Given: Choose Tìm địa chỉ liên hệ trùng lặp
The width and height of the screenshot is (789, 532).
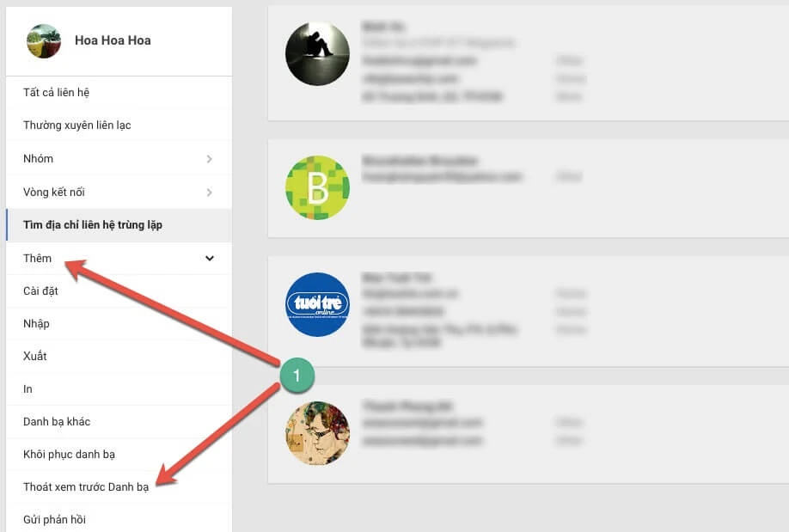Looking at the screenshot, I should [x=119, y=225].
